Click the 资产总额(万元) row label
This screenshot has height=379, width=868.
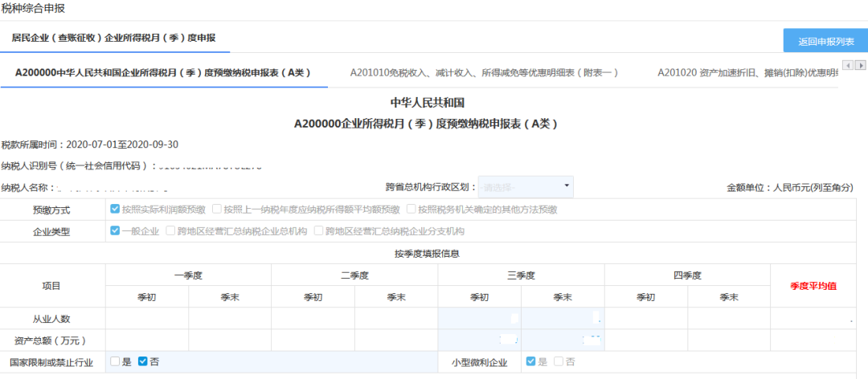point(51,340)
